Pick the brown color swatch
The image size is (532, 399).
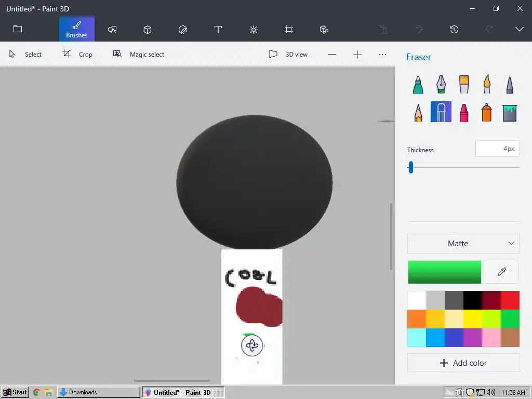510,338
